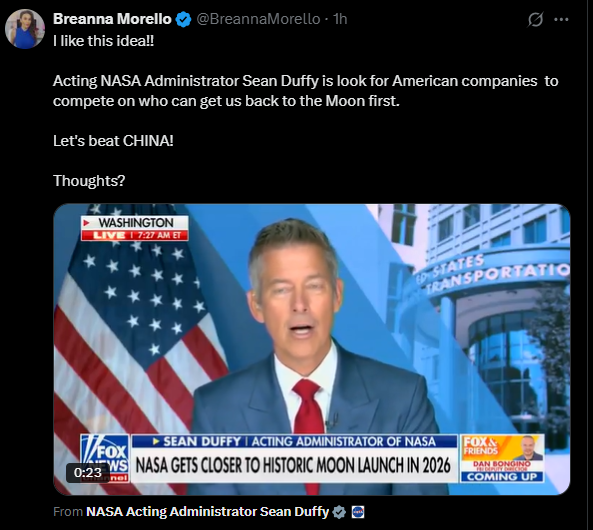The height and width of the screenshot is (530, 593).
Task: Expand the three-dot more options menu
Action: tap(561, 20)
